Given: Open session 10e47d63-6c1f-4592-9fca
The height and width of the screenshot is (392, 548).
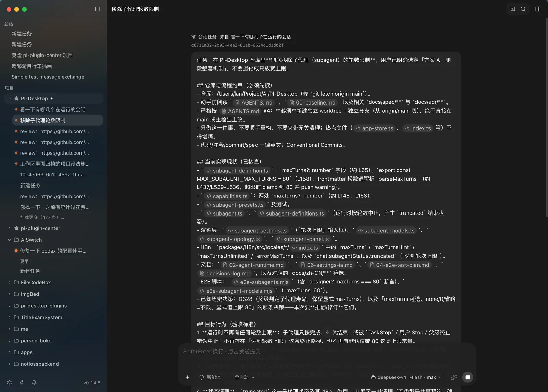Looking at the screenshot, I should coord(54,174).
